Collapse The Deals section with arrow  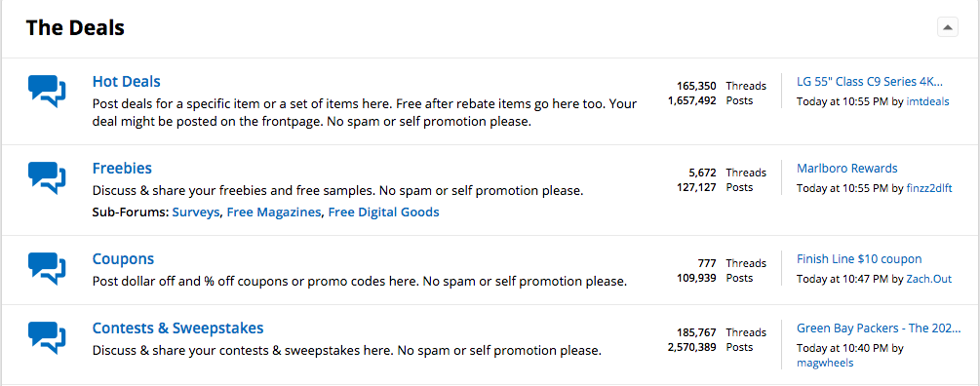948,27
